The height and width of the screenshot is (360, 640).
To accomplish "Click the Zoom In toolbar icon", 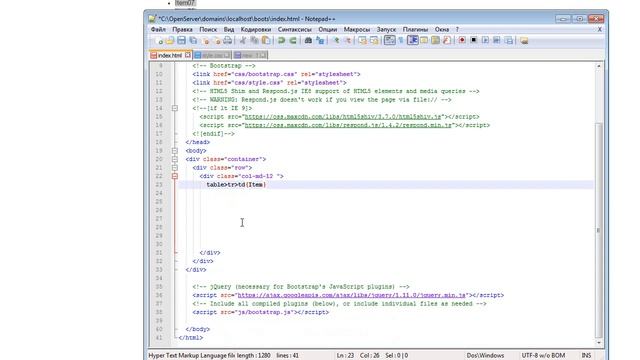I will pyautogui.click(x=336, y=40).
